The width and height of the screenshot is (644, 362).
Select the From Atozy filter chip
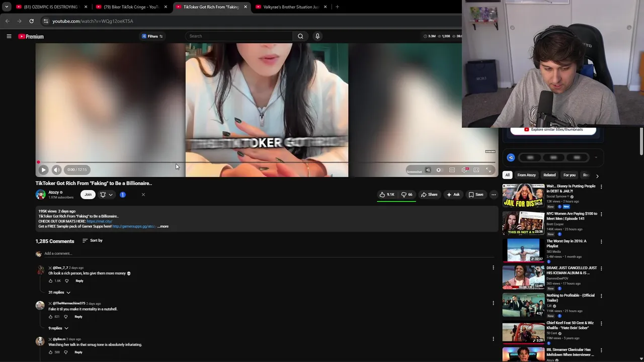[x=526, y=175]
